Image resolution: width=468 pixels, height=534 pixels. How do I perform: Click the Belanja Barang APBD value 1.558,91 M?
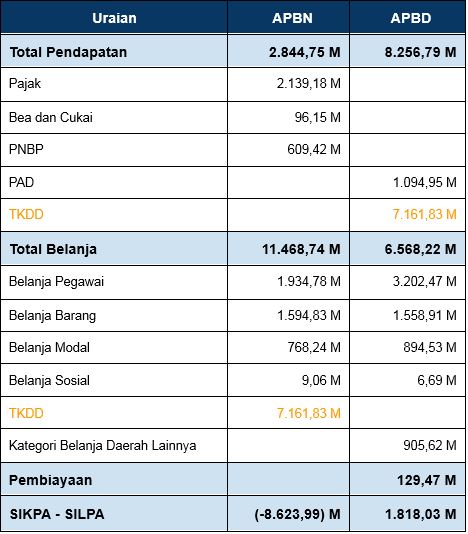tap(424, 315)
